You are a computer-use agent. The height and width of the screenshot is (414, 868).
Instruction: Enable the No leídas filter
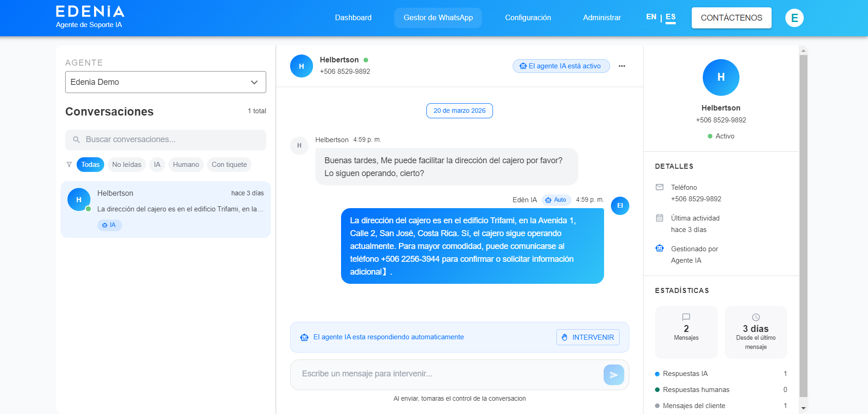click(127, 164)
